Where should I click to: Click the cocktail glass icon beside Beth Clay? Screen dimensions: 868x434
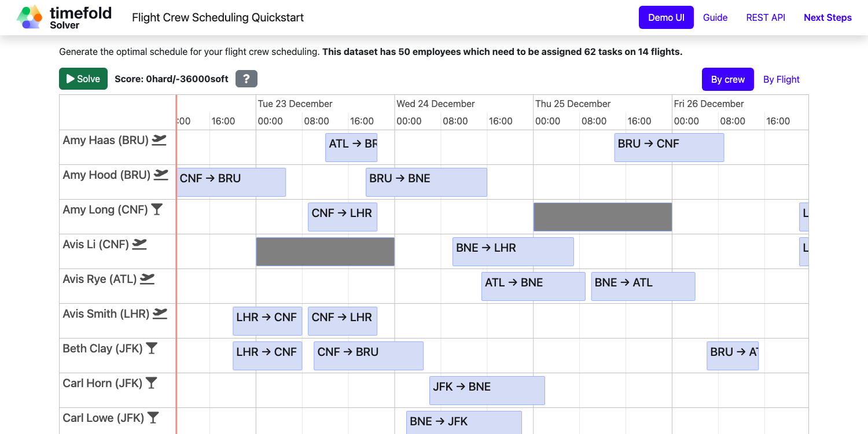[152, 348]
